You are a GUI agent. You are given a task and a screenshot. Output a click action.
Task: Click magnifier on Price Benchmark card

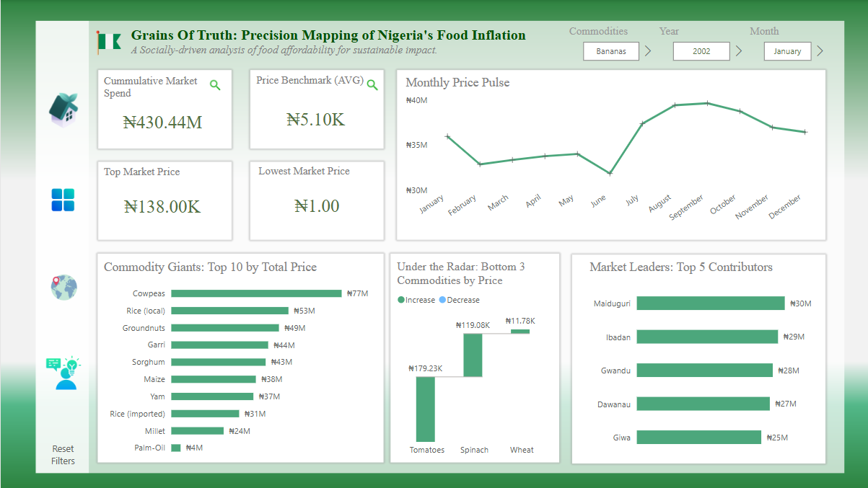tap(372, 85)
